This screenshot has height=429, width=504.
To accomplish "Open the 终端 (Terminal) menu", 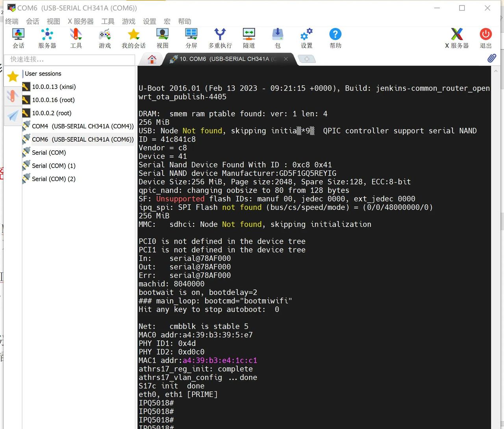I will pyautogui.click(x=12, y=21).
